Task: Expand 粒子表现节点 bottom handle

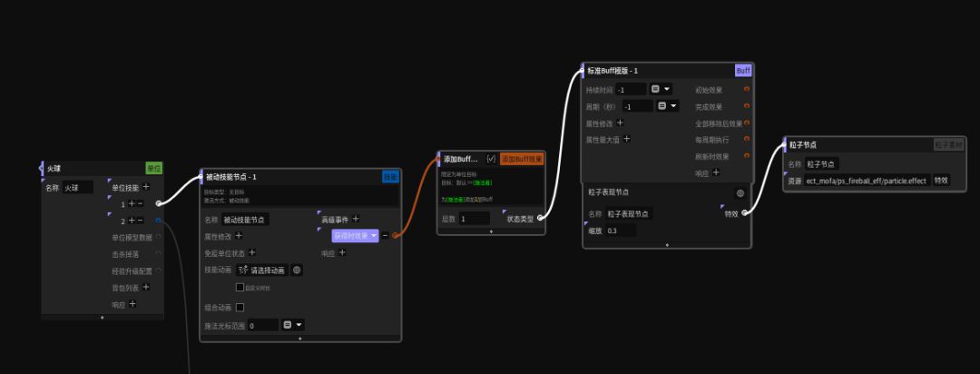Action: 667,244
